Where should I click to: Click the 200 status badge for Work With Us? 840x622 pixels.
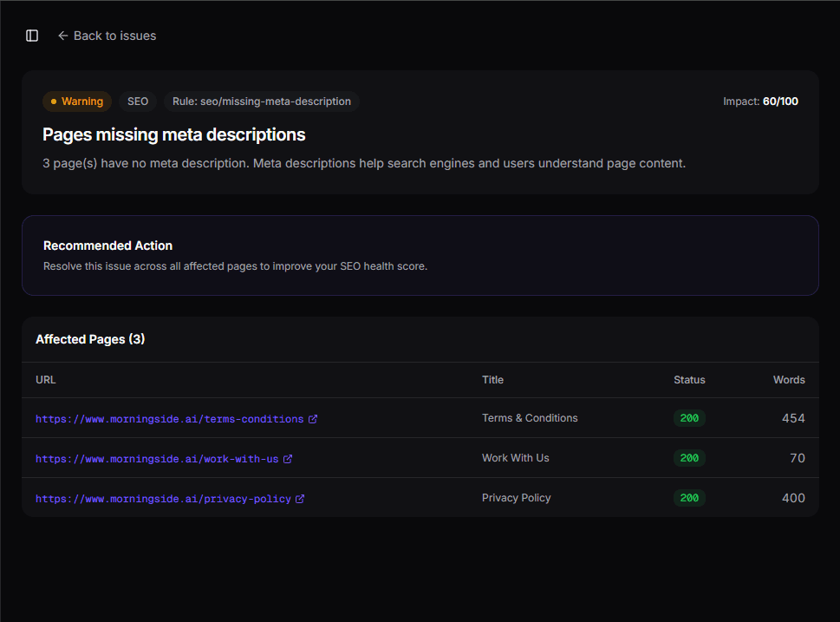(689, 458)
